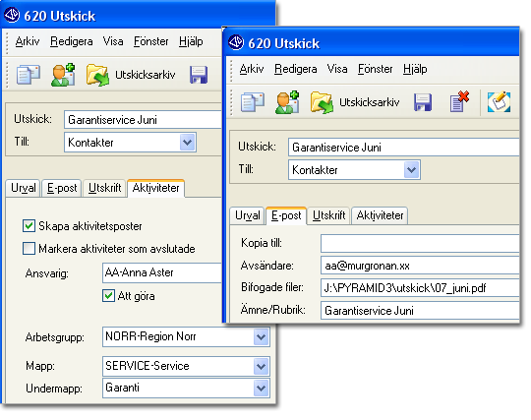Click the notepad edit icon in front toolbar
Image resolution: width=531 pixels, height=420 pixels.
[x=499, y=101]
